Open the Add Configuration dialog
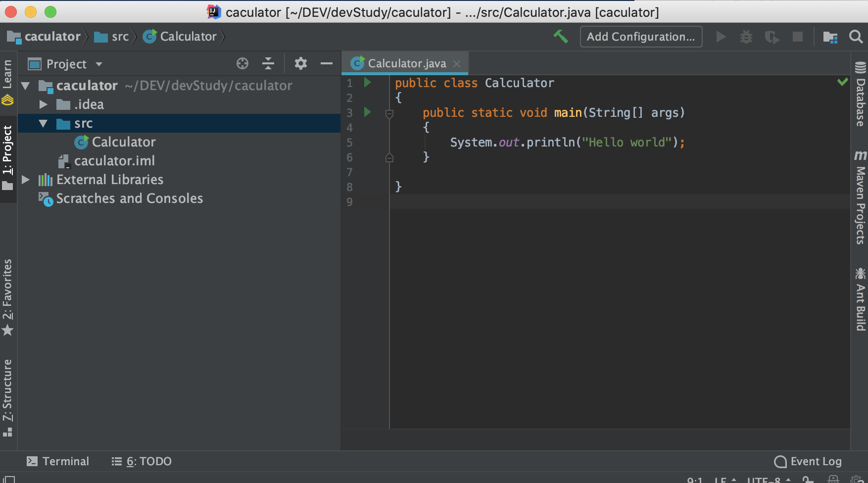 pyautogui.click(x=641, y=37)
